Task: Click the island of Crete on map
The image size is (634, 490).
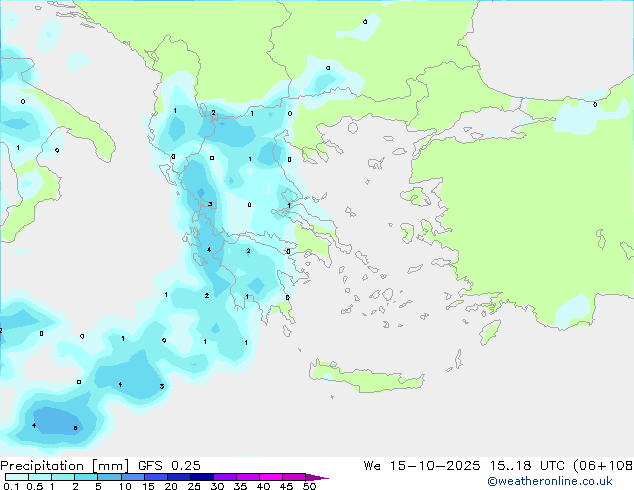Action: [366, 377]
